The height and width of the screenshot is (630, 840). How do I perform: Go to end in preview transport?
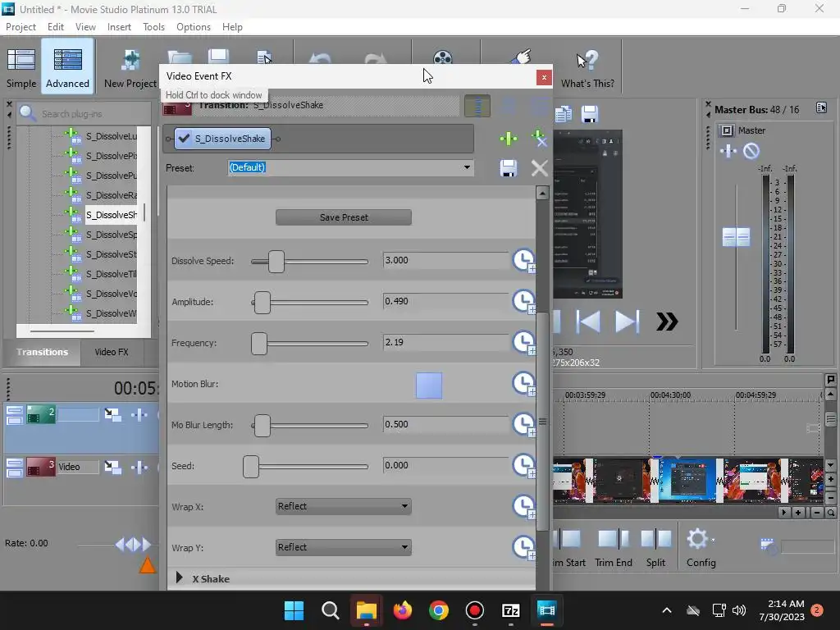coord(627,322)
